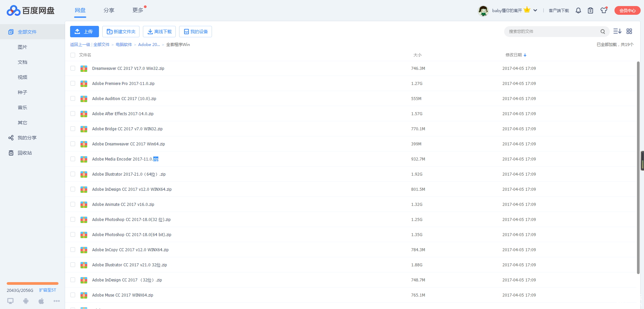Click zip icon of Dreamweaver CC 2017 V17.0 Win32
Viewport: 644px width, 309px height.
(x=84, y=69)
